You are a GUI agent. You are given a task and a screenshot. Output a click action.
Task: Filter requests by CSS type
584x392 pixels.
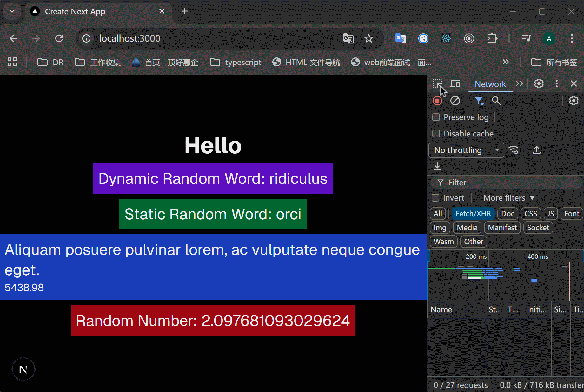click(530, 214)
